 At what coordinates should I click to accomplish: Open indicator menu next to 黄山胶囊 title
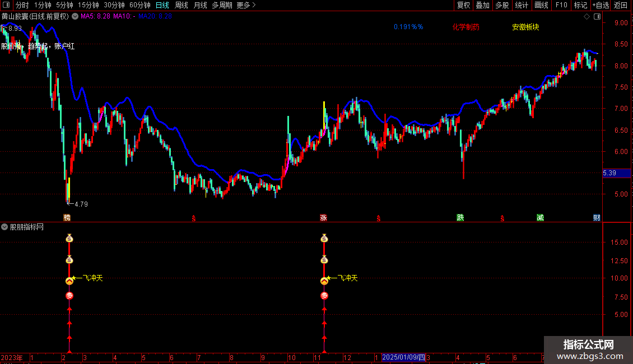tap(75, 17)
